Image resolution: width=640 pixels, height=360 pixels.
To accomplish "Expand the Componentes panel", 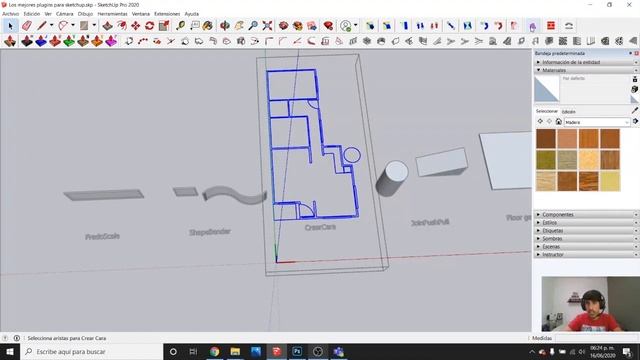I will pyautogui.click(x=586, y=214).
